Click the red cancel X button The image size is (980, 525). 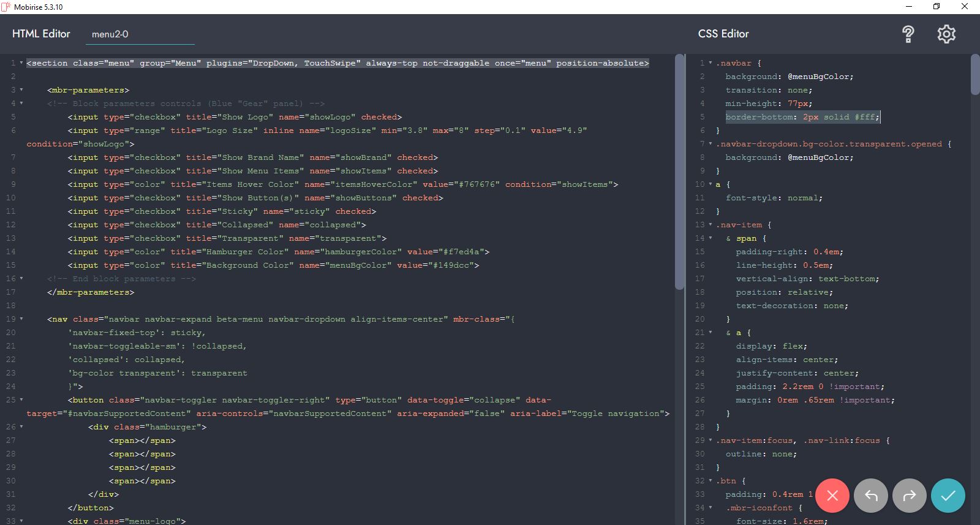click(832, 496)
